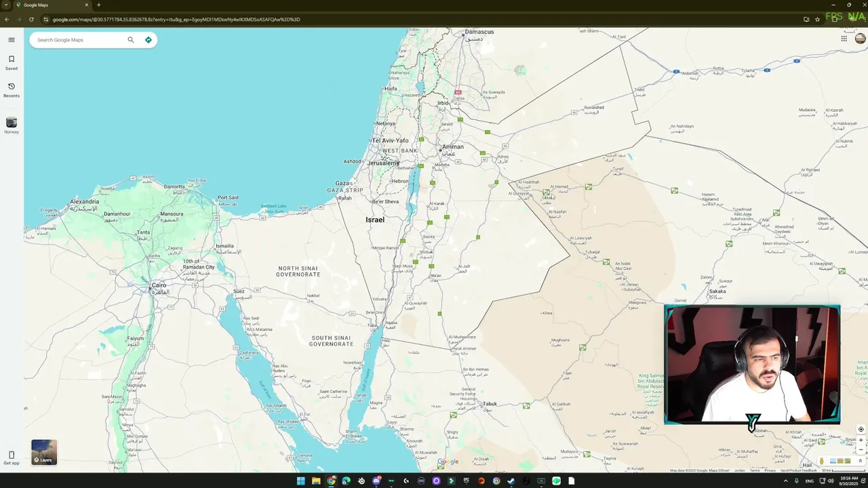Click the Tabuk city label
Image resolution: width=868 pixels, height=488 pixels.
coord(490,404)
